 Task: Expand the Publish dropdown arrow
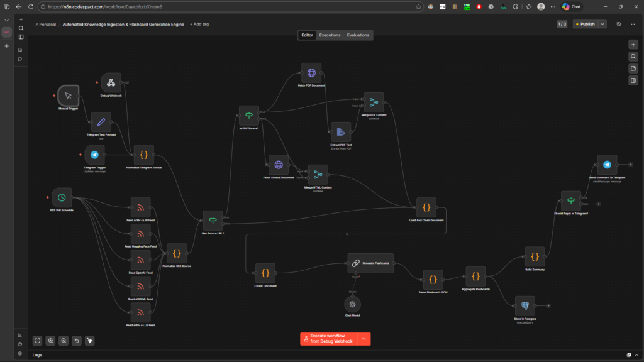point(602,25)
